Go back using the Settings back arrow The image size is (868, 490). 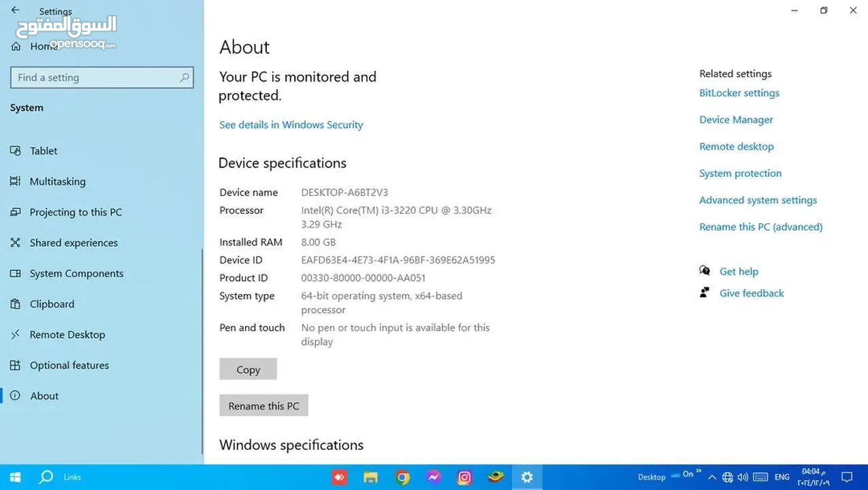[x=16, y=11]
